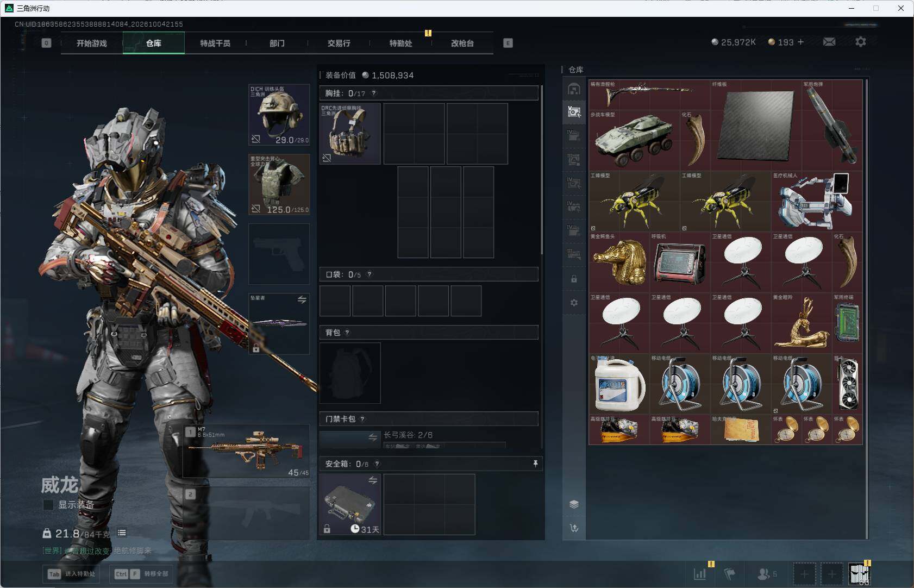The width and height of the screenshot is (914, 588).
Task: Swap the safe box with its arrows icon
Action: (x=373, y=480)
